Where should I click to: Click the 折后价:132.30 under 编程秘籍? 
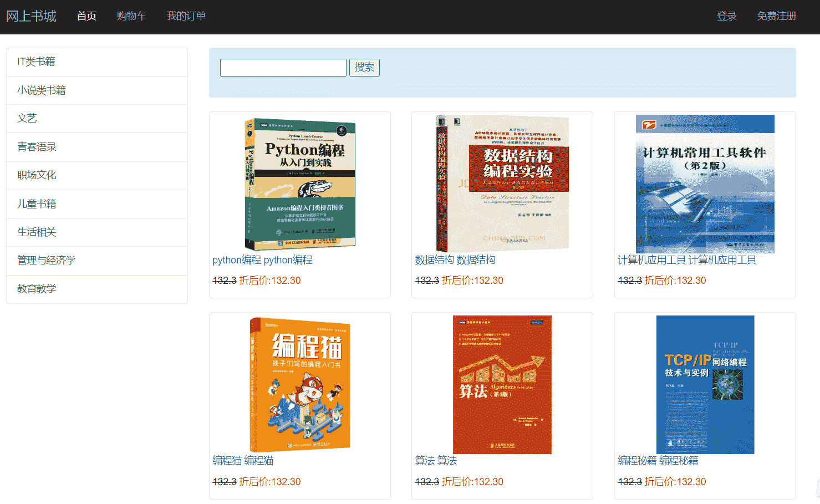click(675, 482)
